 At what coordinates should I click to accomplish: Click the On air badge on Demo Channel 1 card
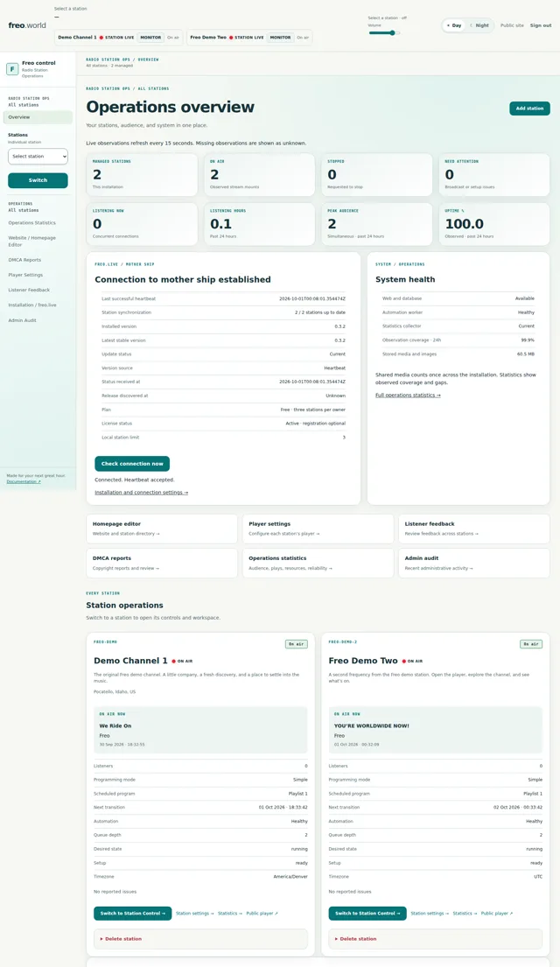(x=297, y=644)
